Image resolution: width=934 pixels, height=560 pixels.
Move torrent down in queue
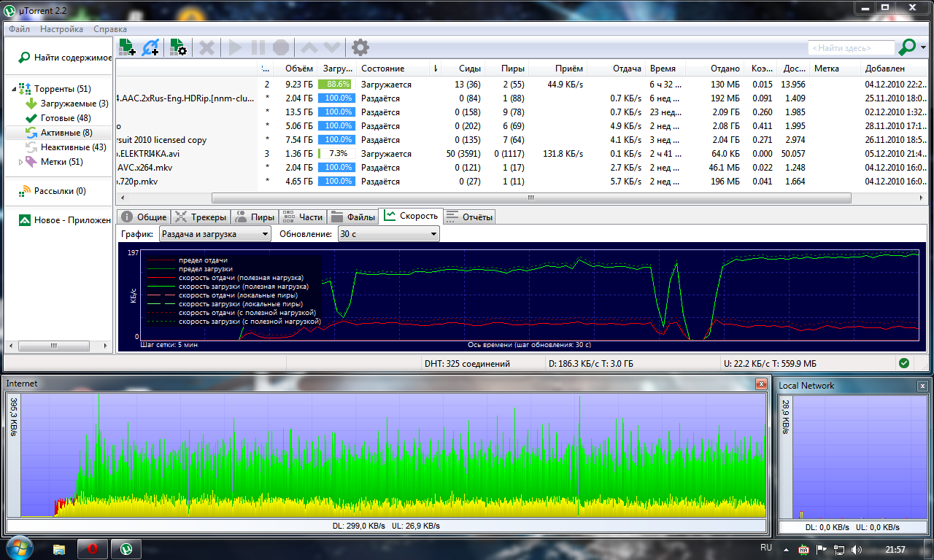point(332,47)
